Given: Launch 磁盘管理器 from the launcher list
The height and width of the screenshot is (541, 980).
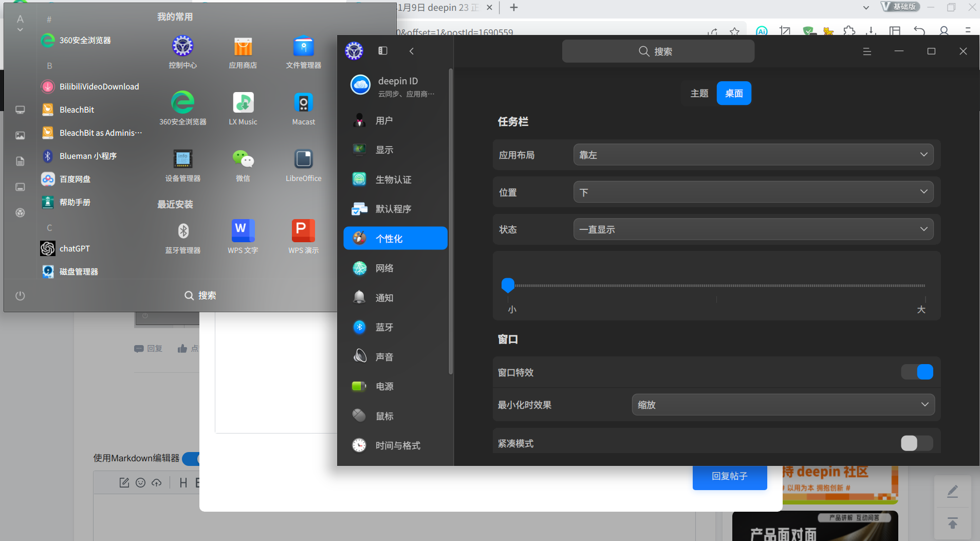Looking at the screenshot, I should (70, 272).
